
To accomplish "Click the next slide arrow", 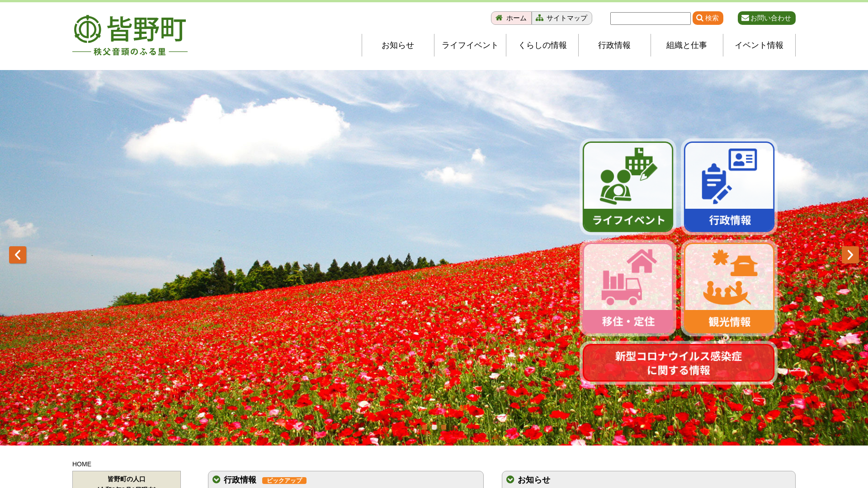I will [850, 255].
